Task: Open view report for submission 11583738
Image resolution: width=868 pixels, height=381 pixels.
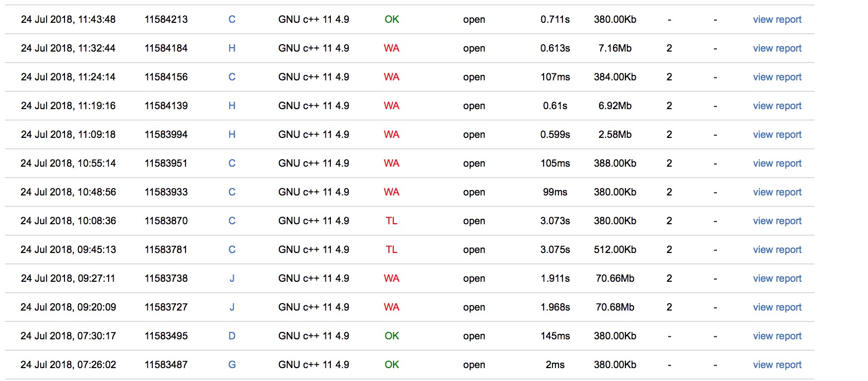Action: [777, 278]
